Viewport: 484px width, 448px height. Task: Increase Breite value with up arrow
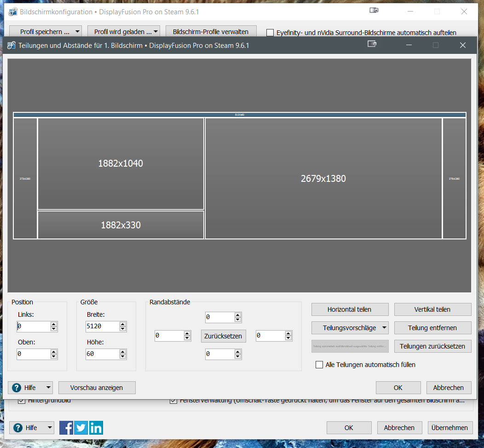(x=123, y=324)
